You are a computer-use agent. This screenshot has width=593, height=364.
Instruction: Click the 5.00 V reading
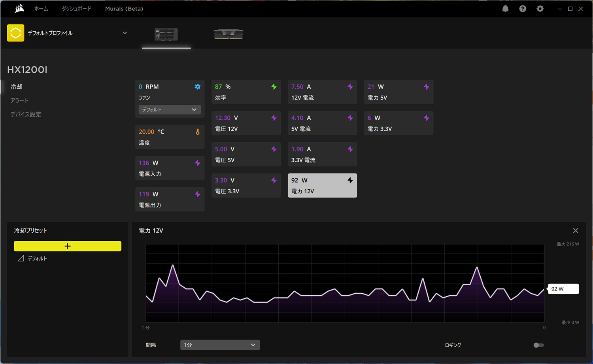click(225, 149)
